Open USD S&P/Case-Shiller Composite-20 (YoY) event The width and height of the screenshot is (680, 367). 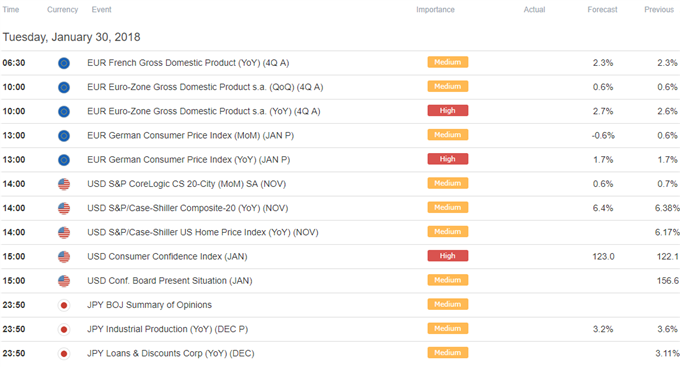pos(188,208)
